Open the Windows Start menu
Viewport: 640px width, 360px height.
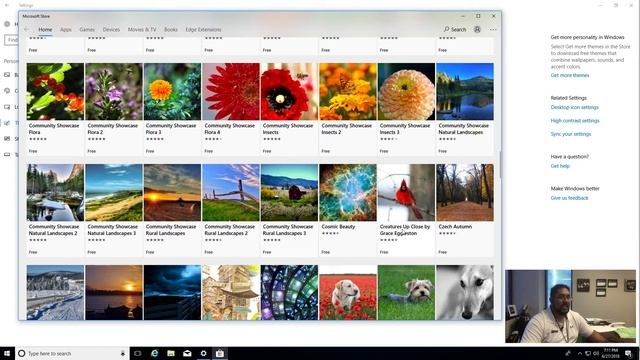7,353
